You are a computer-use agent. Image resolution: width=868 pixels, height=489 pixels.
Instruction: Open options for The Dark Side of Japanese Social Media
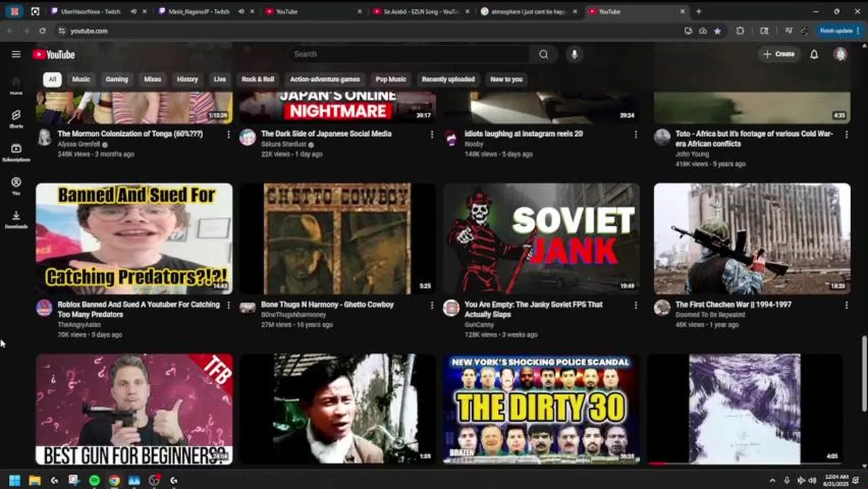coord(432,134)
